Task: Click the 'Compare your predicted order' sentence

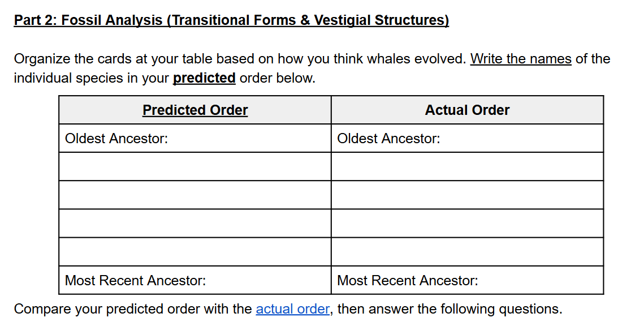Action: pos(288,308)
